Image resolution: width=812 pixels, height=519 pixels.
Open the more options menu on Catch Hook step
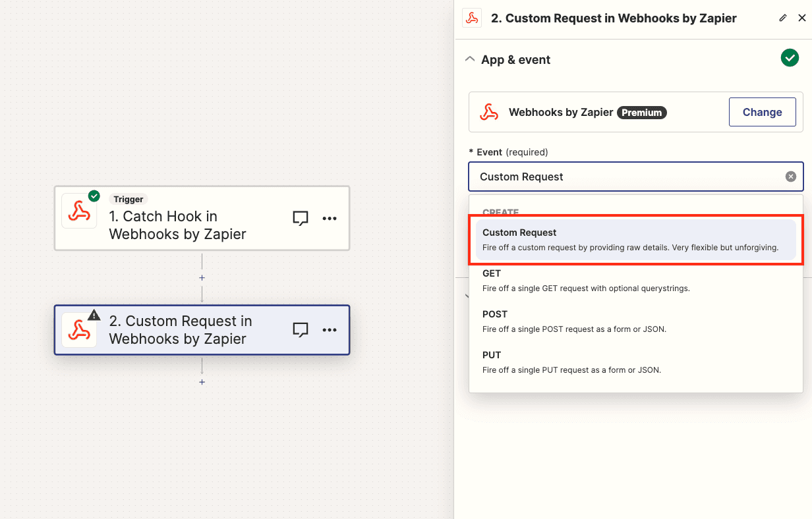[330, 219]
